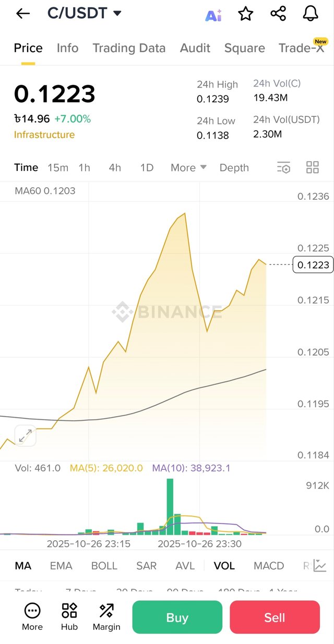
Task: Open the Hub icon
Action: 69,616
